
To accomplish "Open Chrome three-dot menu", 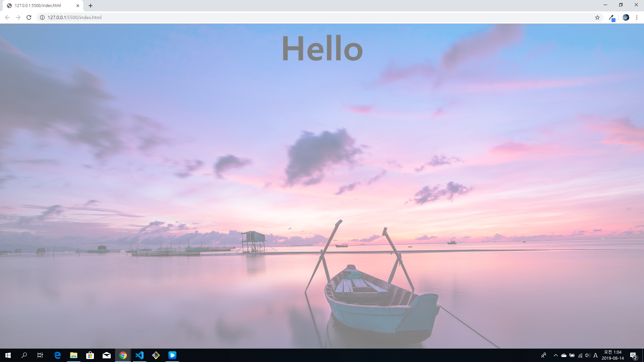I will [637, 17].
